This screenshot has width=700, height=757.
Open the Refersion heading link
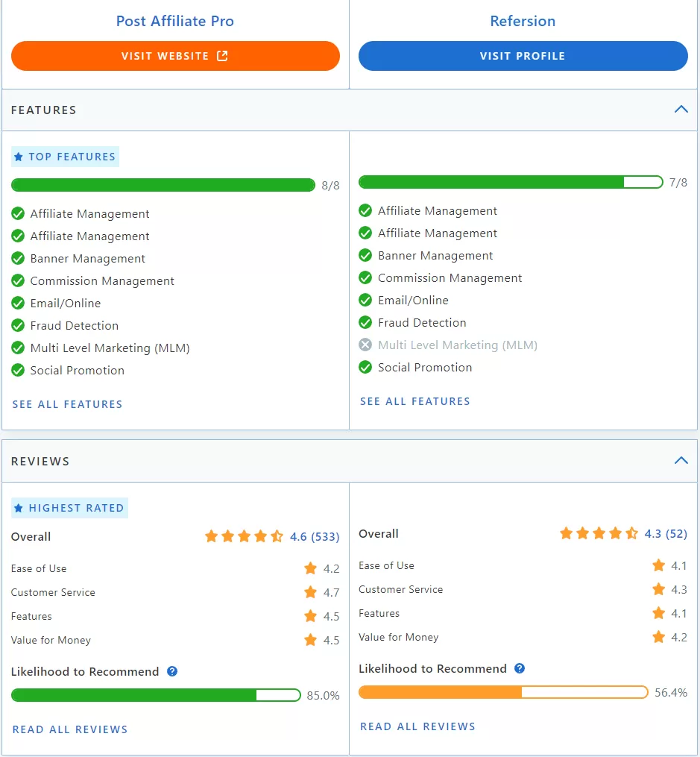523,21
